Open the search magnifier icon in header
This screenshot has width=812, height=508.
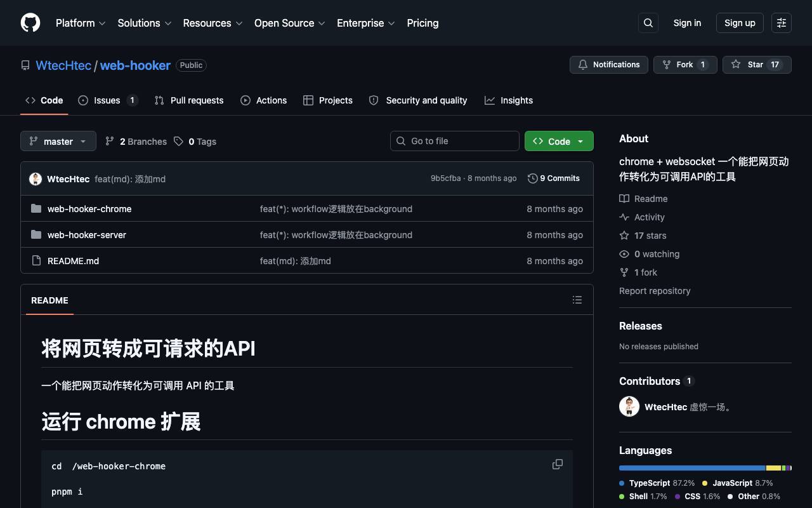(648, 23)
